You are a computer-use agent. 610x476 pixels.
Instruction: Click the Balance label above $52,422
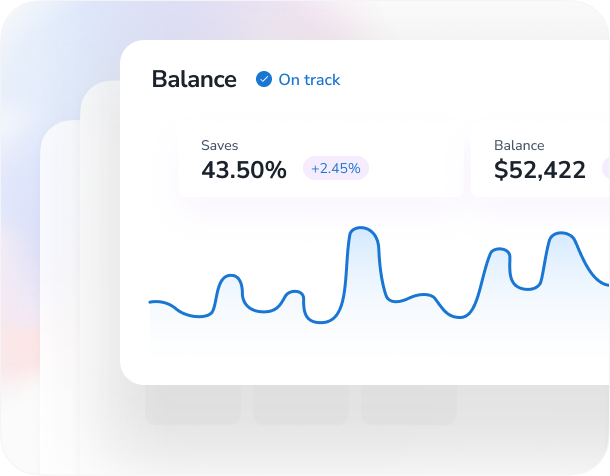click(x=519, y=145)
